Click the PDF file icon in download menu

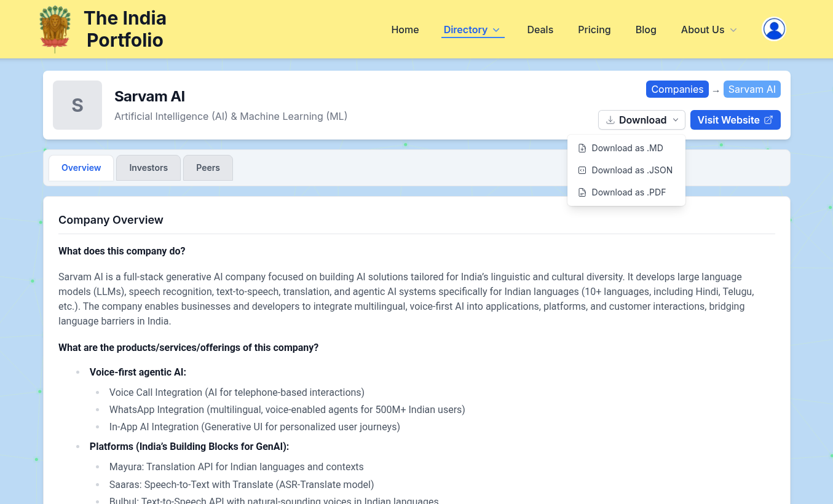pyautogui.click(x=582, y=192)
